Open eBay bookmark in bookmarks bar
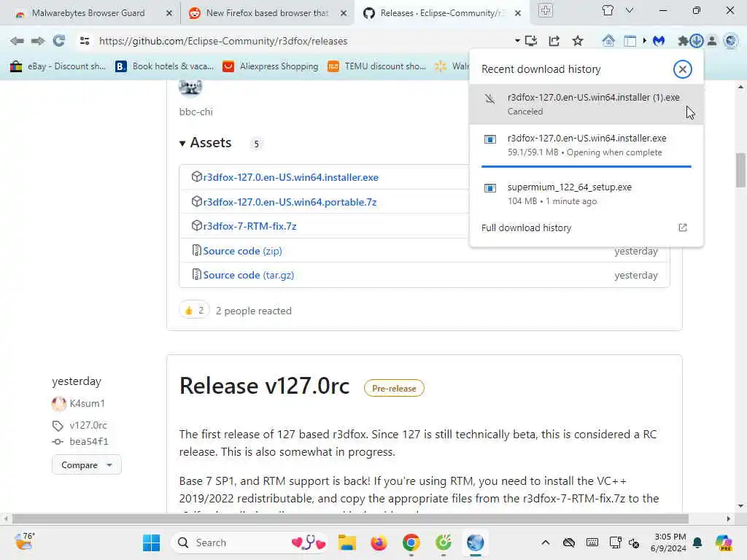 tap(58, 66)
